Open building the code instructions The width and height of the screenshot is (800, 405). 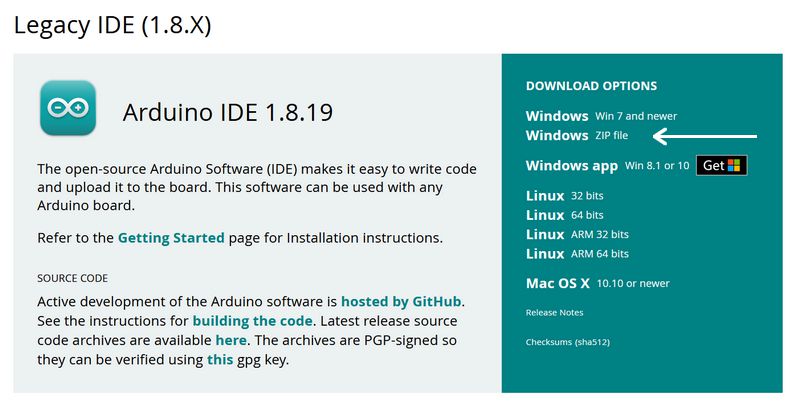point(253,321)
